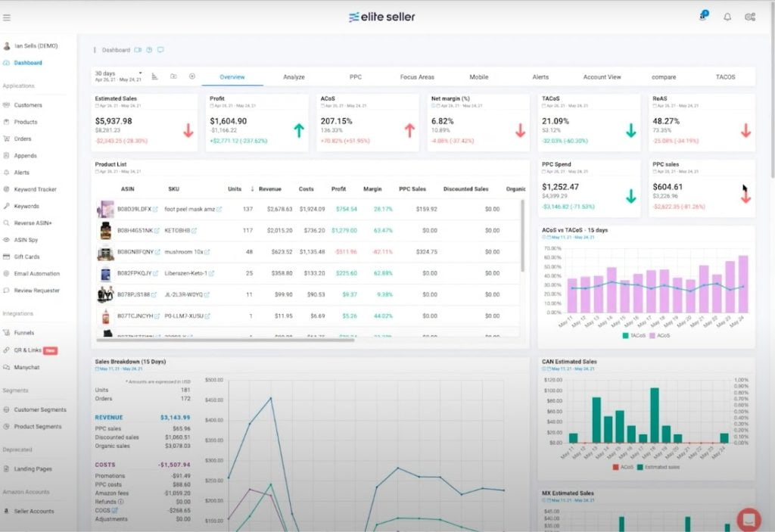Click the Profit column header in Product List
The width and height of the screenshot is (775, 532).
tap(338, 189)
